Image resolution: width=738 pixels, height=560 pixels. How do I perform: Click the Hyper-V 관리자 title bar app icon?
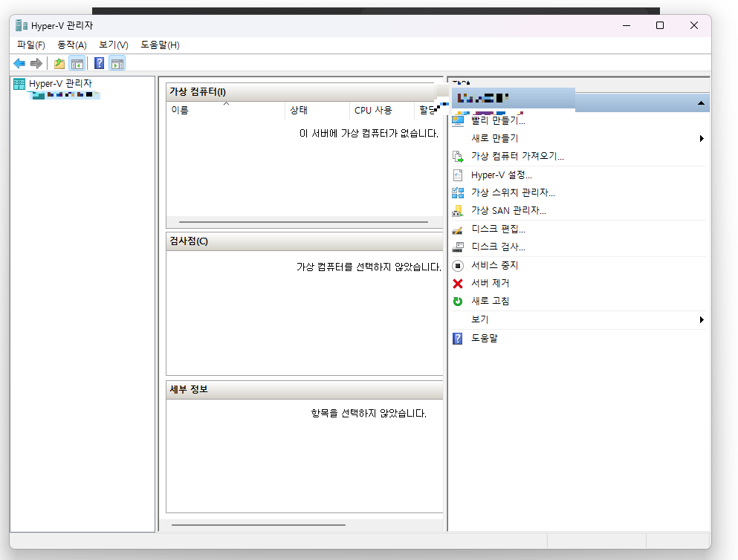[21, 25]
